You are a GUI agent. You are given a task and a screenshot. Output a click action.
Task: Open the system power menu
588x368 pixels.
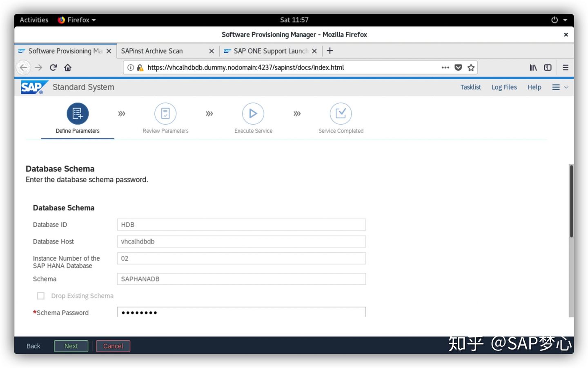(555, 20)
